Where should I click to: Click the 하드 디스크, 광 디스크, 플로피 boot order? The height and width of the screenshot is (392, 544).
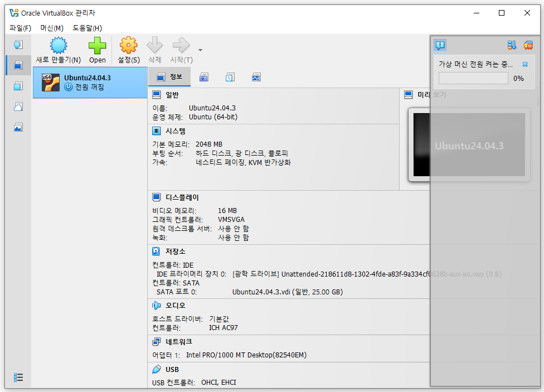click(x=242, y=153)
